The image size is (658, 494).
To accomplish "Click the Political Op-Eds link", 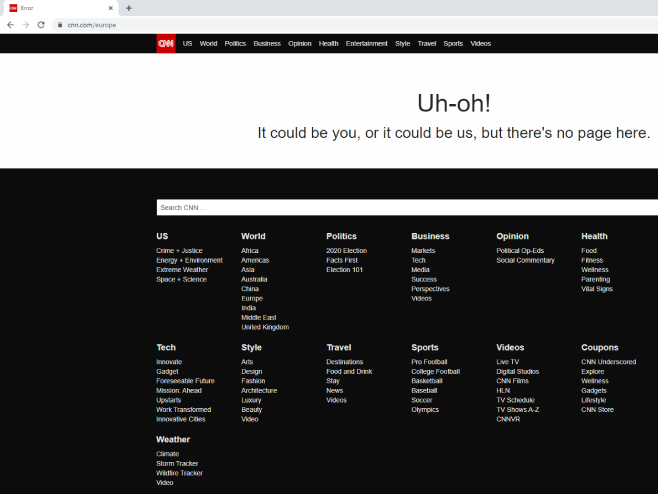I will click(x=520, y=251).
